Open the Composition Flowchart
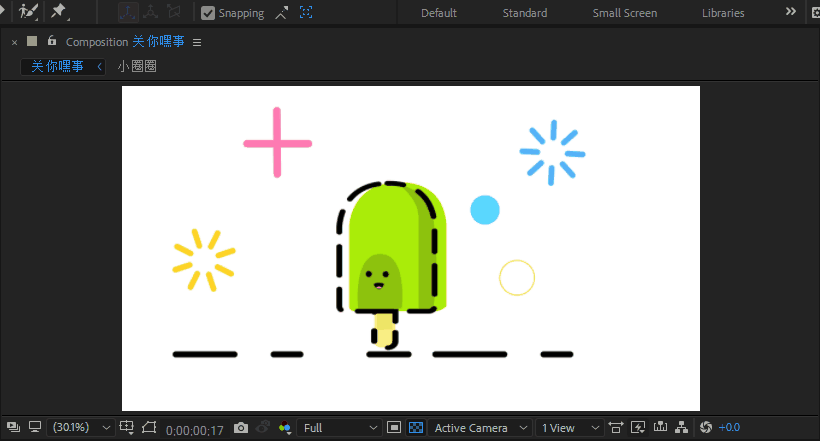 point(681,427)
